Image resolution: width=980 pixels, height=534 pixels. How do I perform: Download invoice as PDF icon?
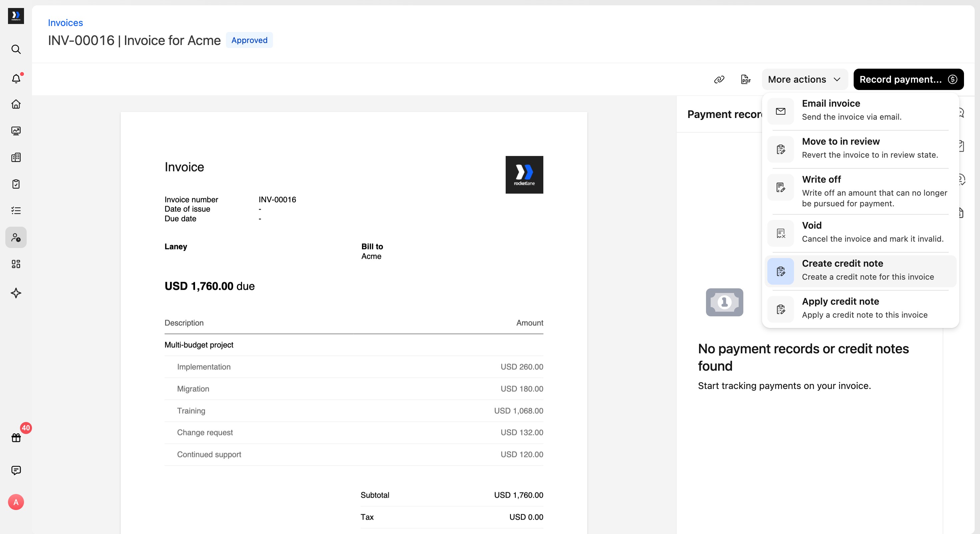click(x=746, y=79)
